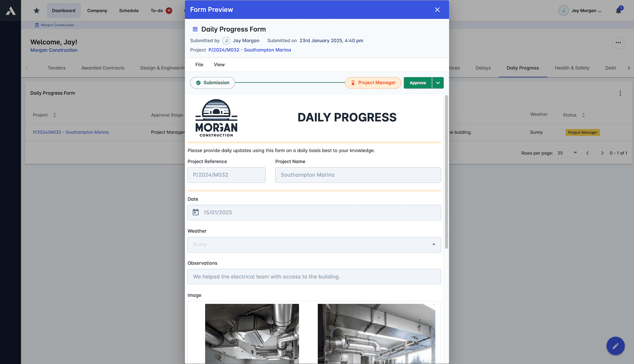Toggle sorting on the Status column
The image size is (634, 364).
(x=583, y=115)
